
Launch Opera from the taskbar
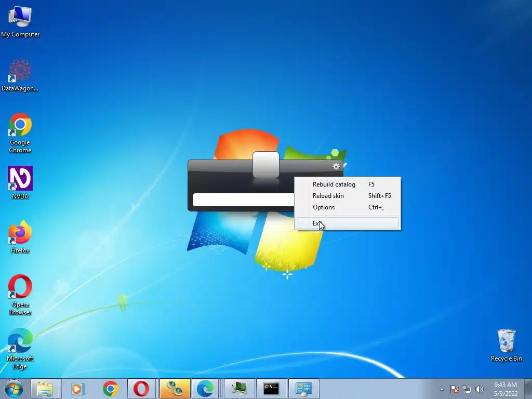coord(141,389)
